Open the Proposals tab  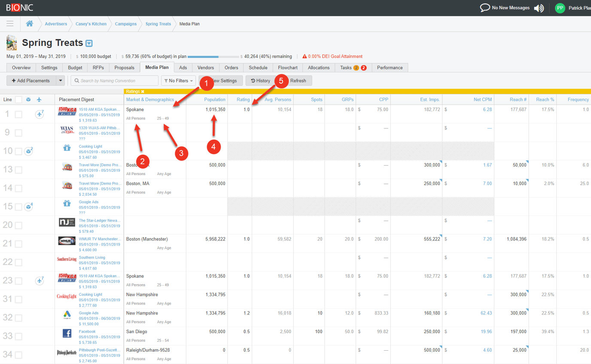[124, 67]
